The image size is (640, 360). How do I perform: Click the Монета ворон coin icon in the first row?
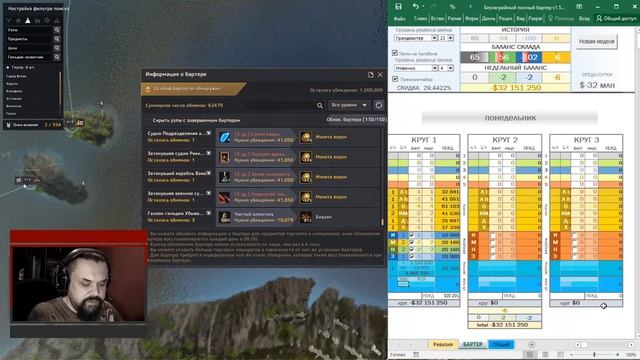(x=306, y=137)
